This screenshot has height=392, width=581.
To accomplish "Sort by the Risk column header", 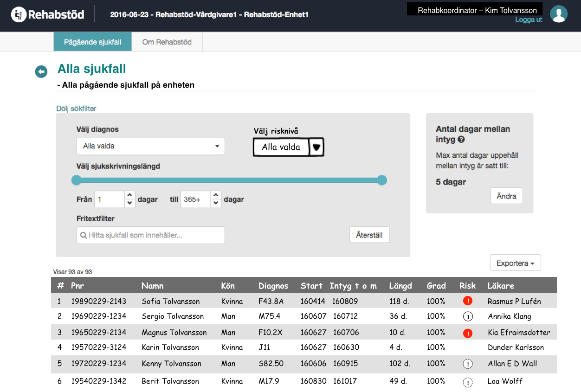I will (468, 286).
